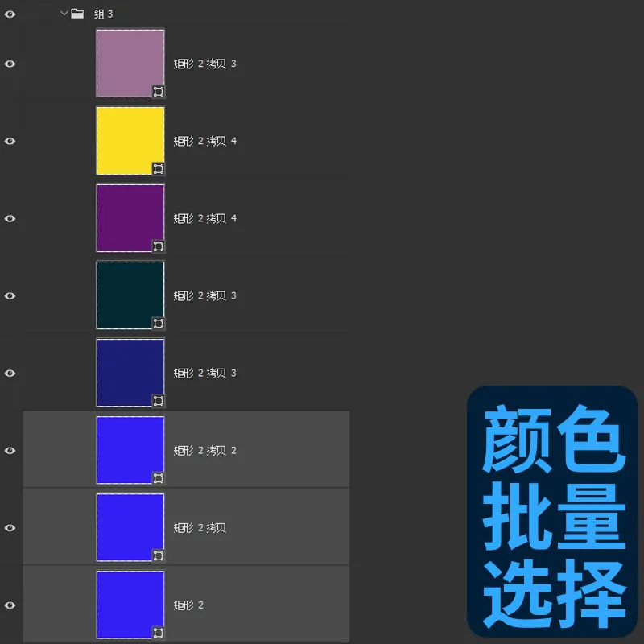Hide the bottom 矩形 2 layer
Viewport: 644px width, 644px height.
click(10, 605)
